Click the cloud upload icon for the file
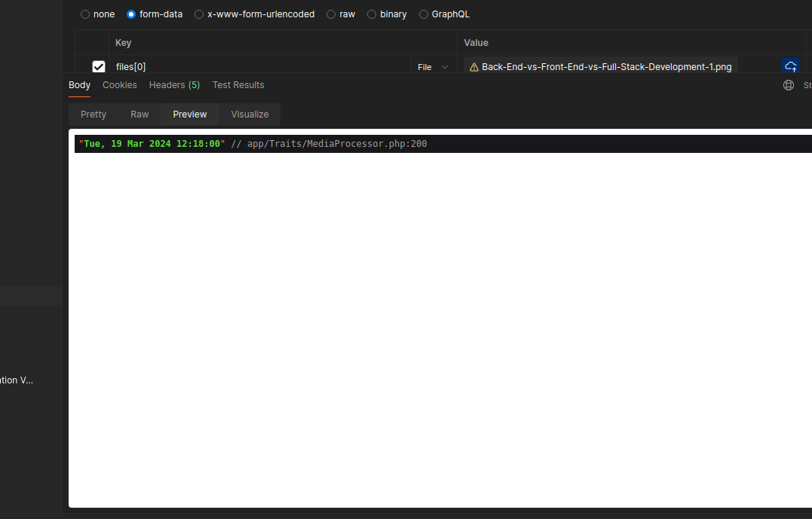This screenshot has width=812, height=519. click(x=791, y=66)
